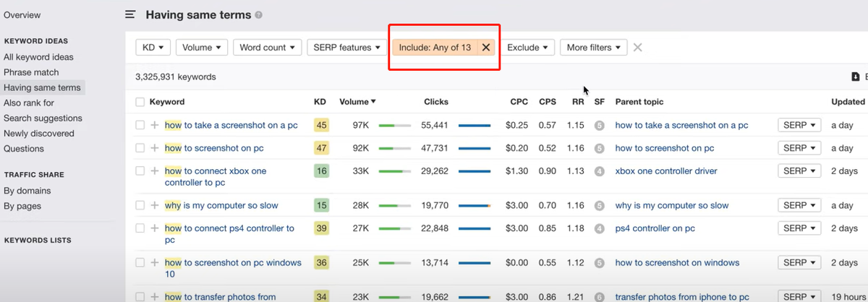Open the Volume filter dropdown
The width and height of the screenshot is (868, 302).
point(202,48)
